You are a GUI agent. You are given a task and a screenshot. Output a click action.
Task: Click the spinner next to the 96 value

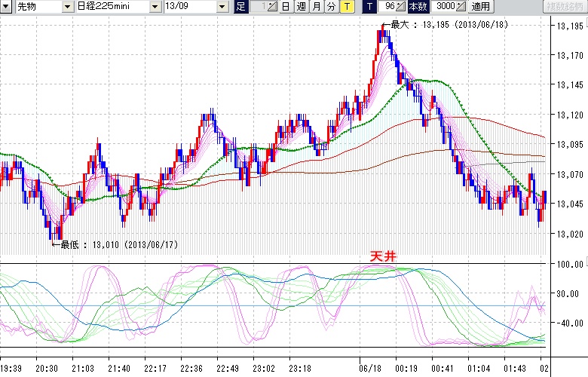coord(401,7)
